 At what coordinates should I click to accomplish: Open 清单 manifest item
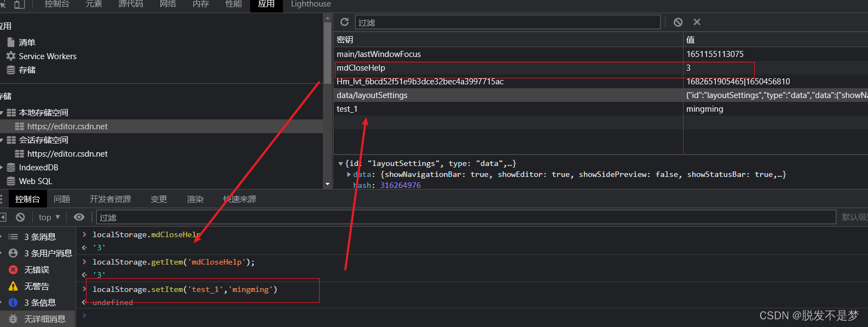click(27, 42)
